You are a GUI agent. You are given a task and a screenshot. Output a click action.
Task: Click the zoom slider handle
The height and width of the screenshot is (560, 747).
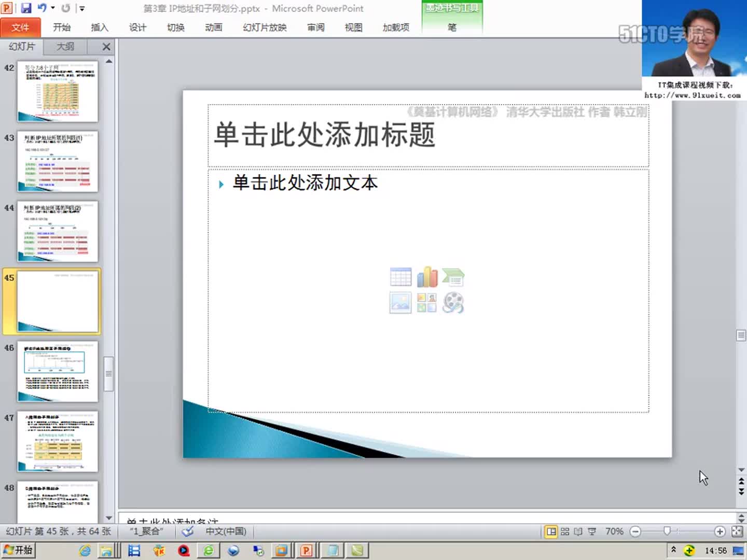667,531
